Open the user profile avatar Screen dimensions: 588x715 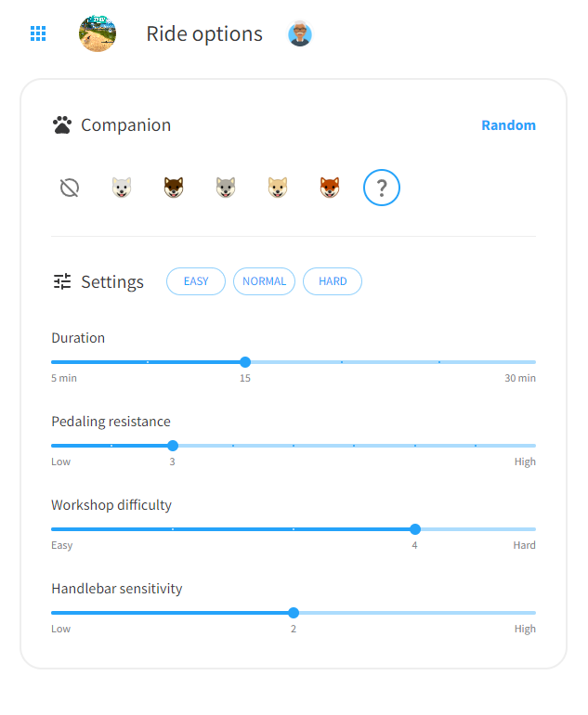(300, 34)
